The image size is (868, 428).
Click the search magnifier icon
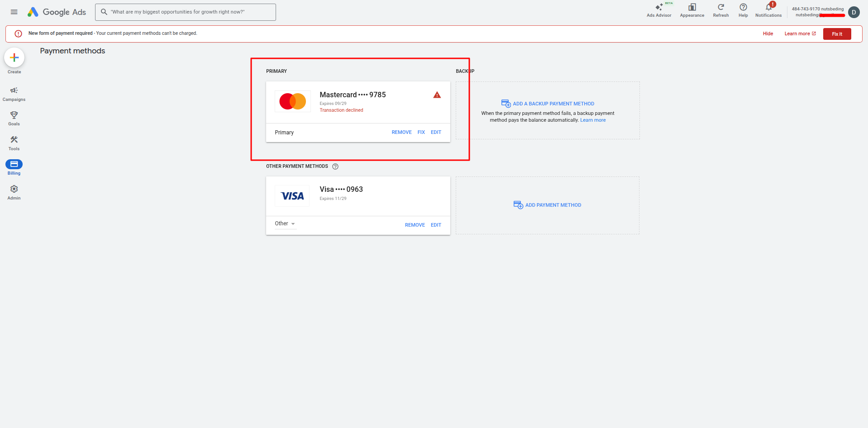104,12
